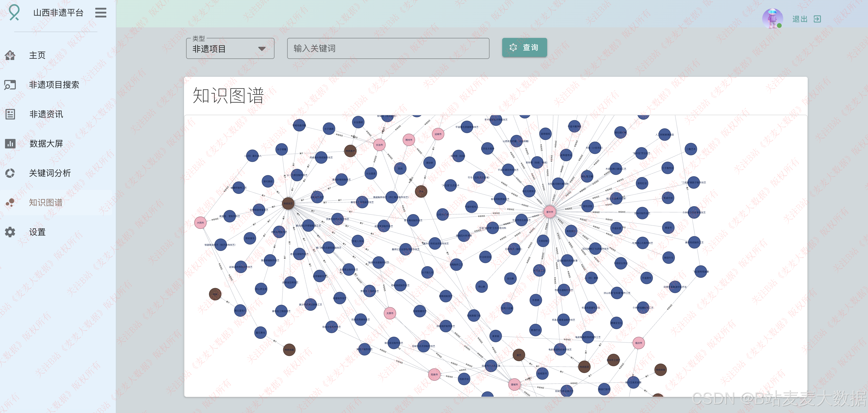Viewport: 868px width, 413px height.
Task: Click the 退出 logout link
Action: click(x=800, y=19)
